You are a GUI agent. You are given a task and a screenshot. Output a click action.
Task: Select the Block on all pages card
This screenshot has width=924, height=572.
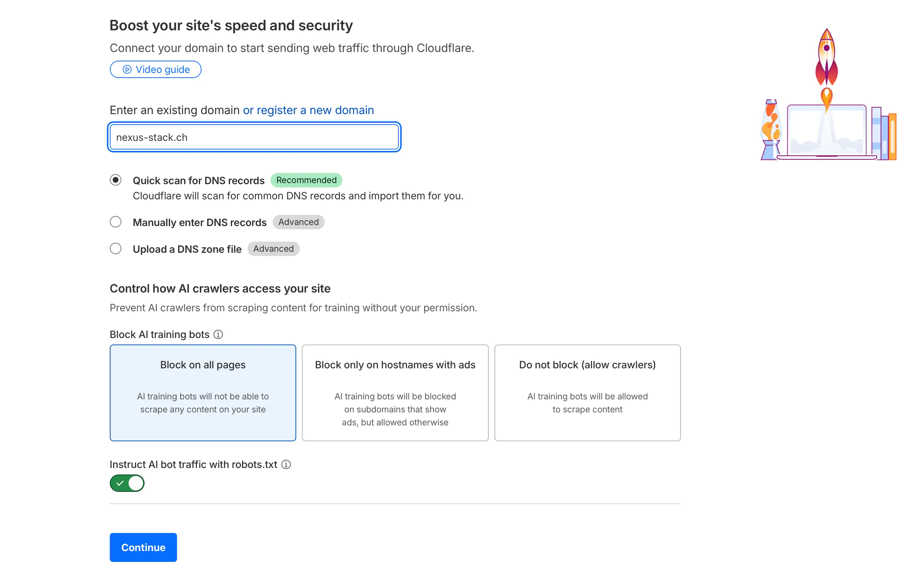pos(203,392)
